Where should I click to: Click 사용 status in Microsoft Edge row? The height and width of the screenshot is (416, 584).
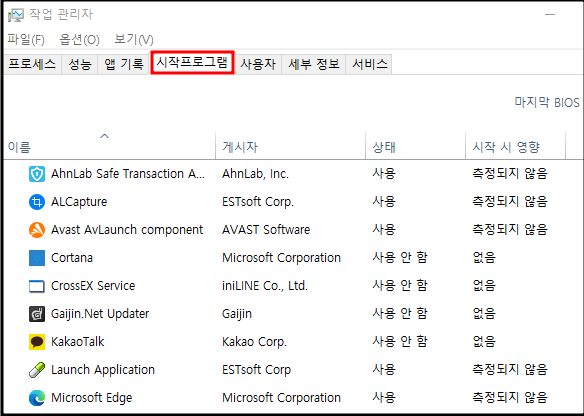(384, 398)
